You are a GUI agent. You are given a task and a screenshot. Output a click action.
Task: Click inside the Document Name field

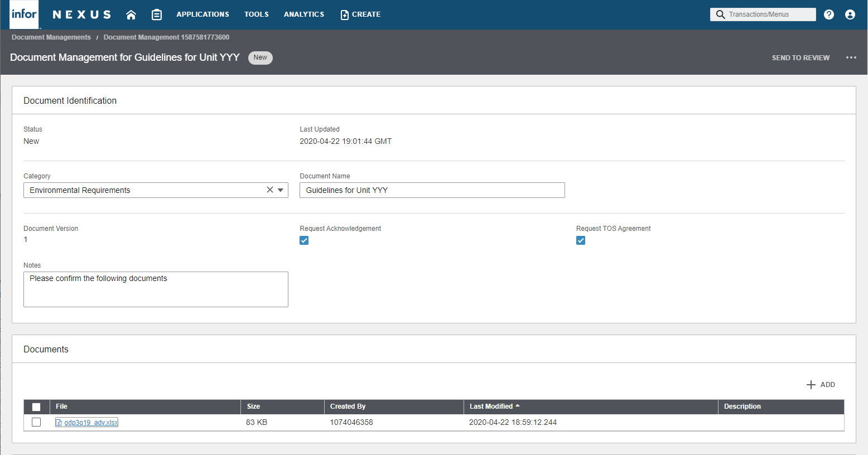432,190
